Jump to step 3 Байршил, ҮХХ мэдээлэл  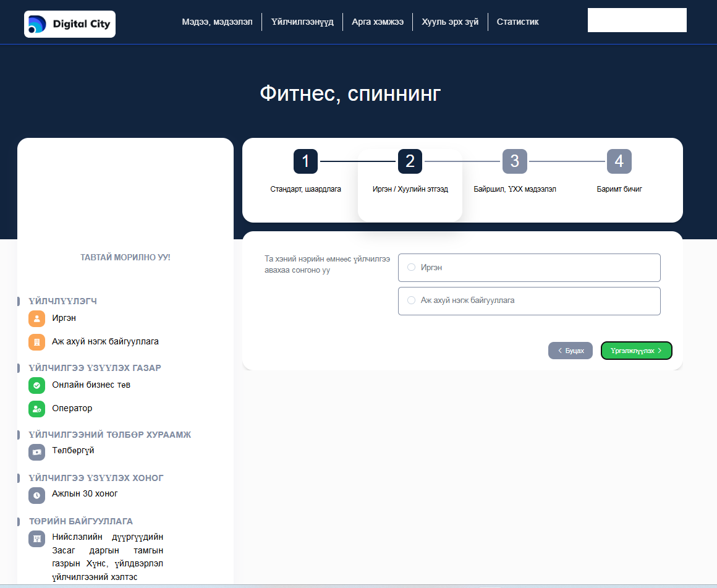click(x=514, y=161)
